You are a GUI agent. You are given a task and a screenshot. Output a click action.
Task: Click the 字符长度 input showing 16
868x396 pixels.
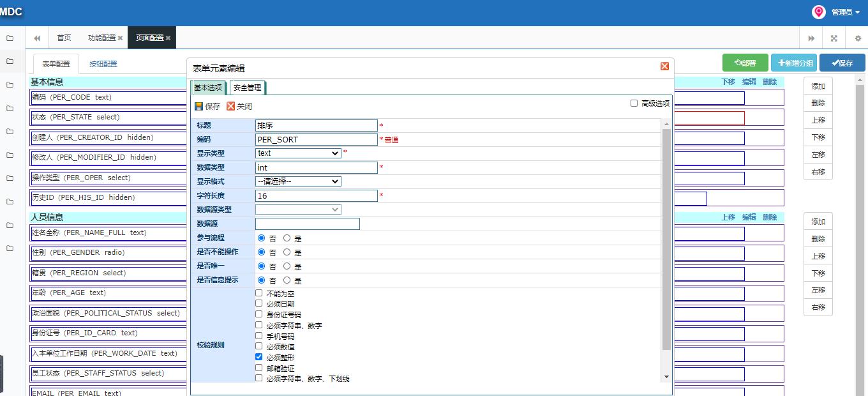pos(317,195)
